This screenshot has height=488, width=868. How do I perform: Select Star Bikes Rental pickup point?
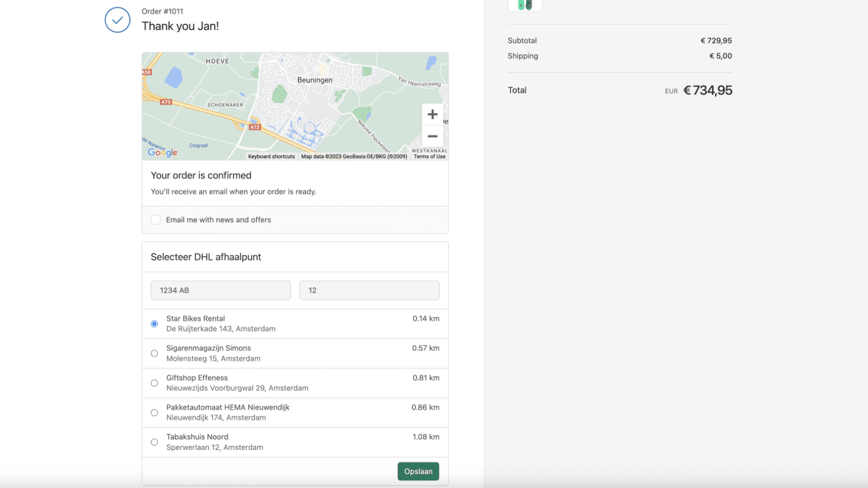coord(155,324)
